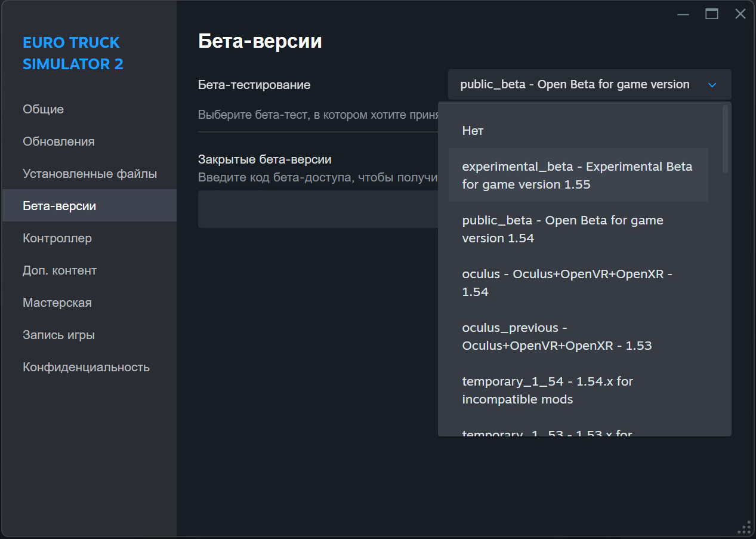Select oculus Oculus+OpenVR+OpenXR 1.54 option
756x539 pixels.
tap(578, 282)
